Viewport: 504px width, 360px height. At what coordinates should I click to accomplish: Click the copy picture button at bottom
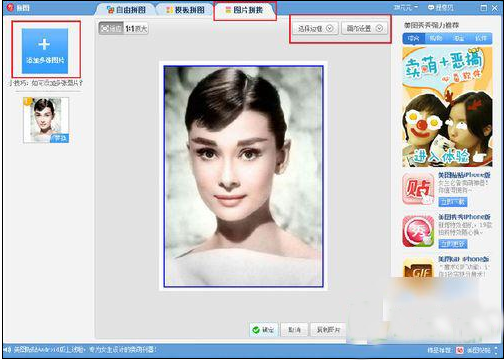click(328, 330)
